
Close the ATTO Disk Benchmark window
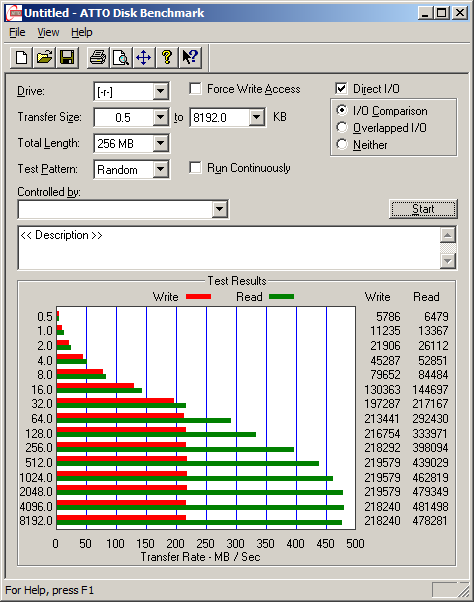coord(459,13)
